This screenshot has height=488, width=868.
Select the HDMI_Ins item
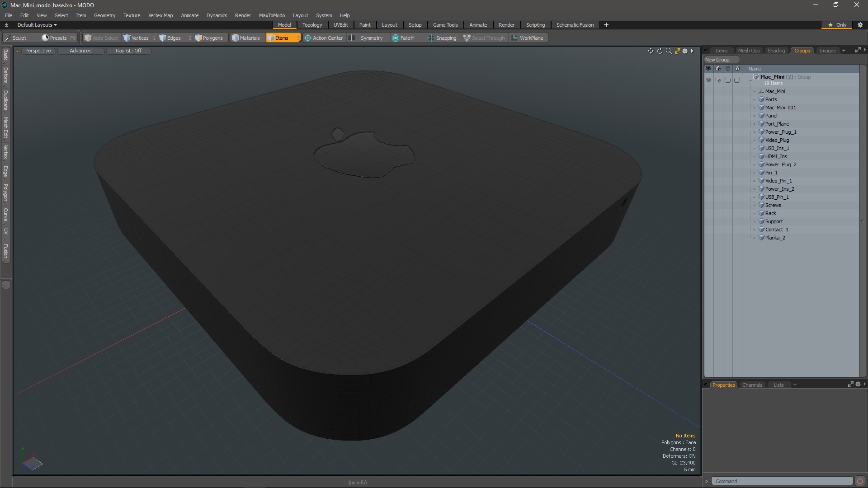(x=776, y=156)
